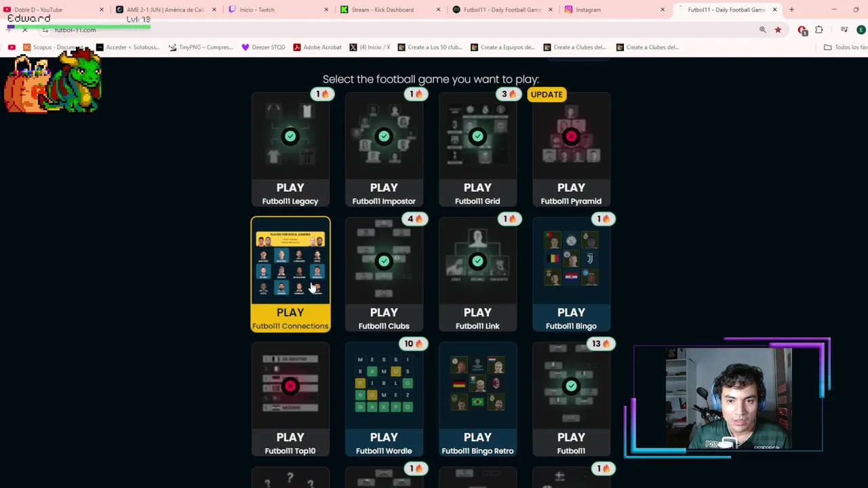Open the zoom magnifier icon in address bar
The image size is (868, 488).
[x=762, y=30]
